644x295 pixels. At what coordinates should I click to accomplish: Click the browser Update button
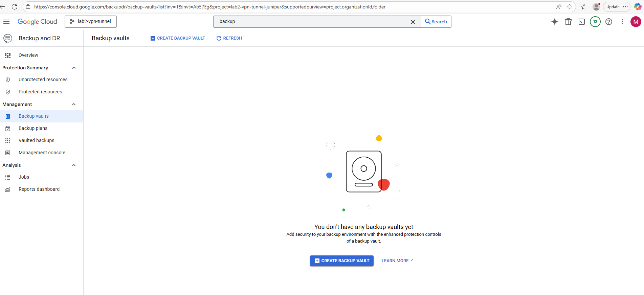click(x=617, y=7)
